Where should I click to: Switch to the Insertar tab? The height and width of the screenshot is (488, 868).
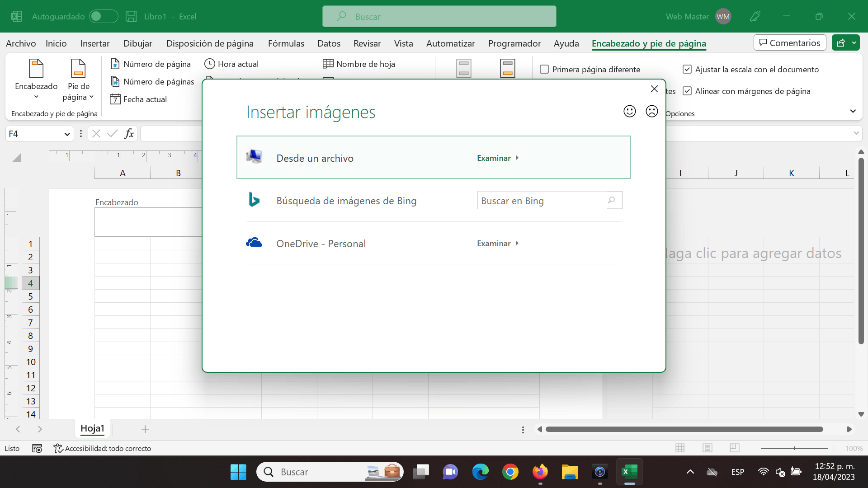95,43
